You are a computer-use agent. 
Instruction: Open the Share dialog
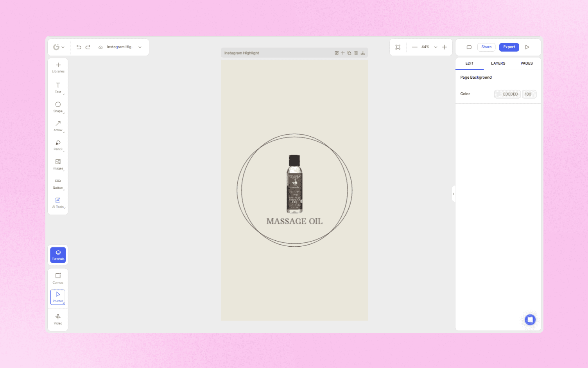(486, 47)
